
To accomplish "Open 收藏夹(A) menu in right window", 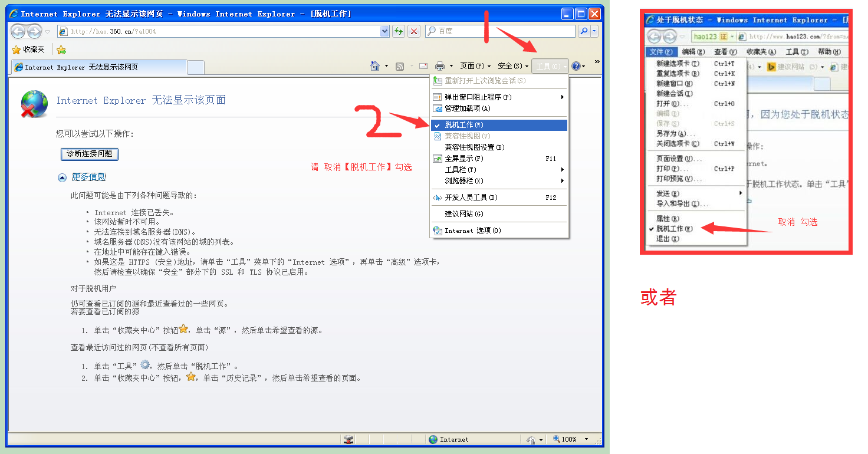I will click(x=761, y=52).
